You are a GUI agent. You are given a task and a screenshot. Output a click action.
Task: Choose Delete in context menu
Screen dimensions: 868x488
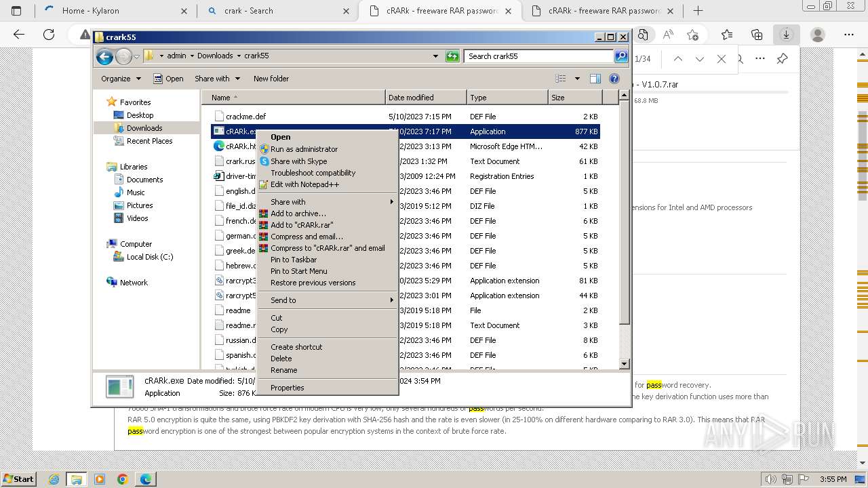[x=281, y=359]
